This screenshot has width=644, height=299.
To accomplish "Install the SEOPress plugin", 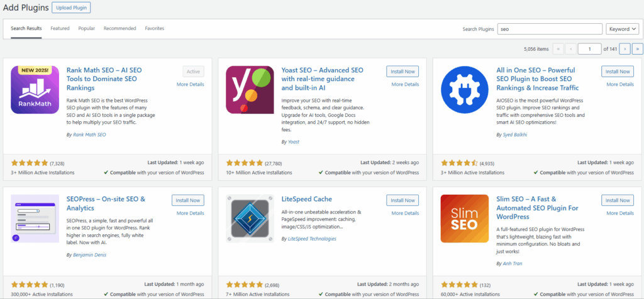I will (x=187, y=200).
